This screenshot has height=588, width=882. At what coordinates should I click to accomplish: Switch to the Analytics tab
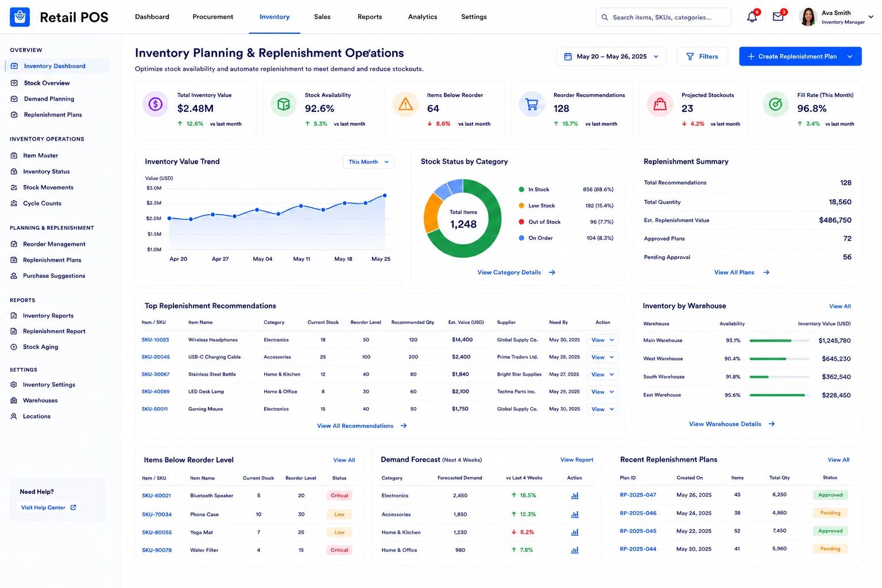click(x=423, y=17)
